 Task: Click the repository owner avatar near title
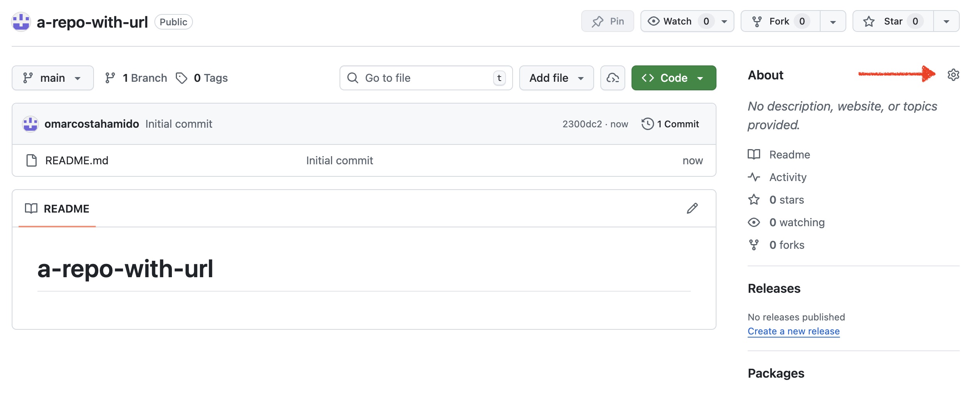[x=21, y=22]
